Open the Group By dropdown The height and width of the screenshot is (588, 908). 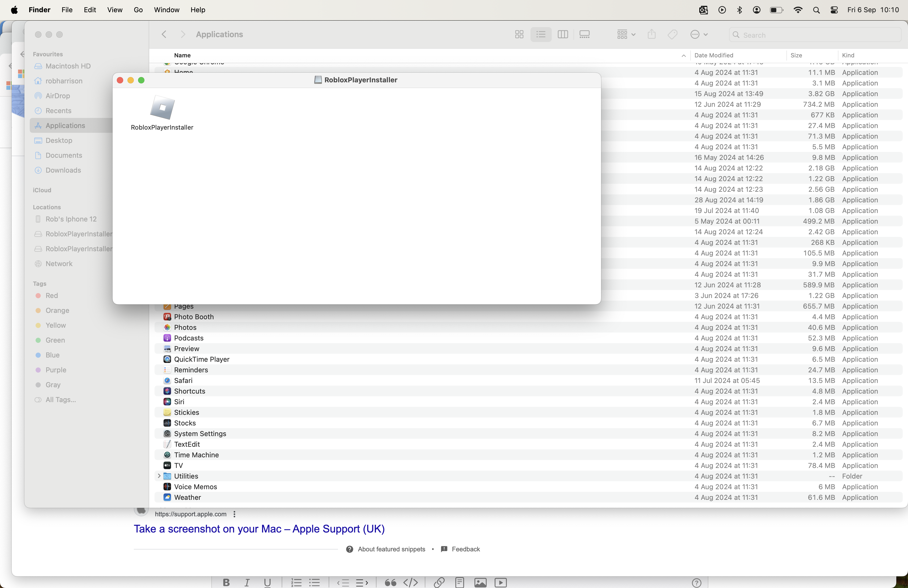[x=626, y=35]
